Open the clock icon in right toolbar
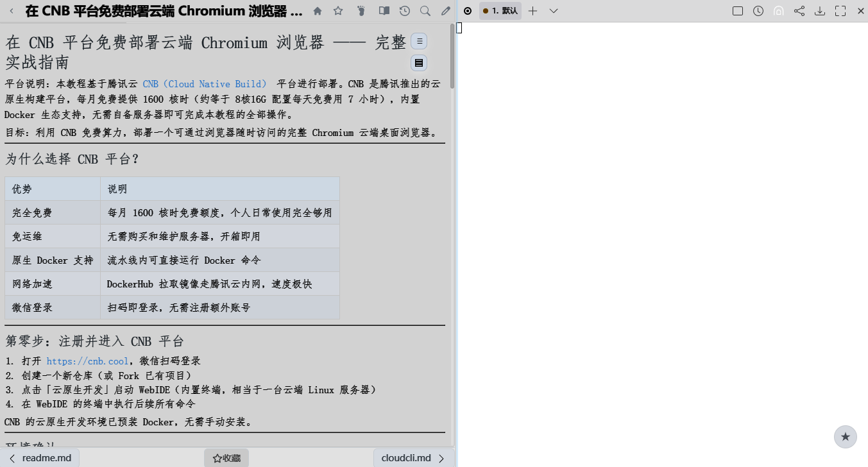868x467 pixels. (758, 11)
